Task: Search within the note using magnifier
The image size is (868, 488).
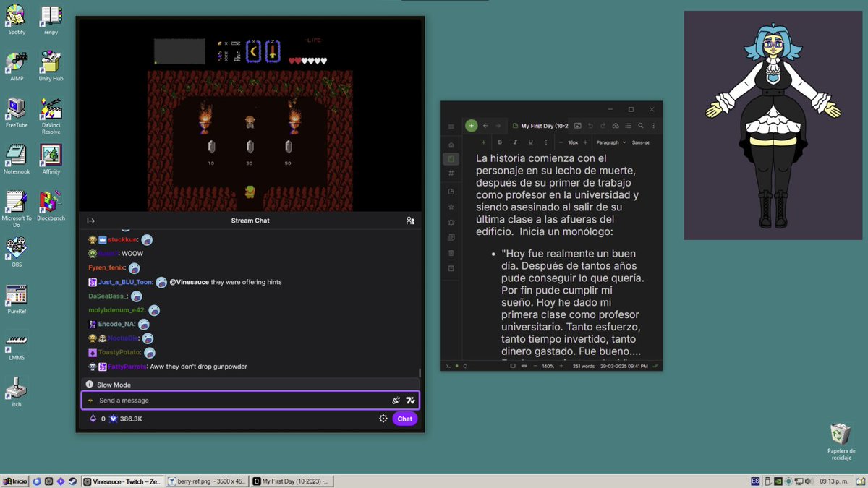Action: tap(641, 126)
